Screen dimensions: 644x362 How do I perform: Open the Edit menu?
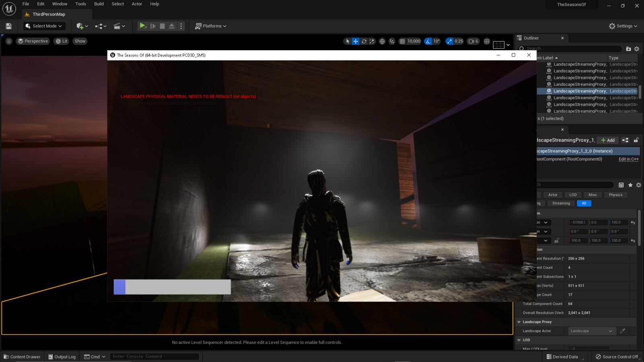click(x=41, y=4)
